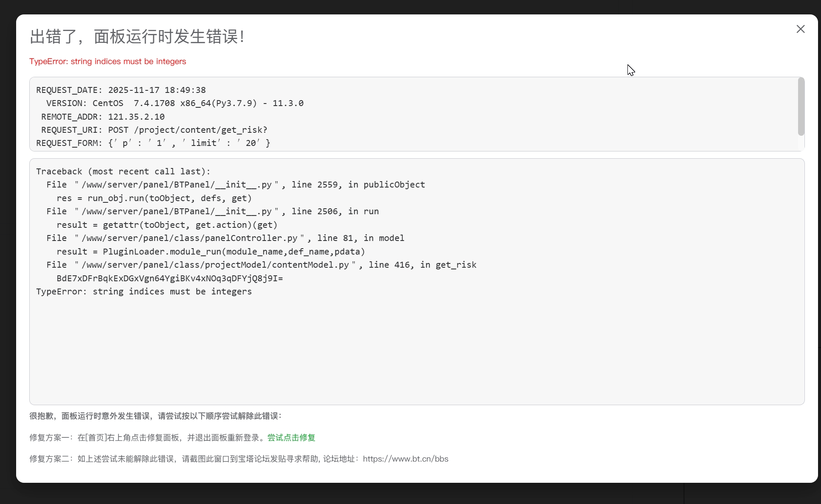
Task: Click the red TypeError message under the title
Action: pyautogui.click(x=107, y=61)
